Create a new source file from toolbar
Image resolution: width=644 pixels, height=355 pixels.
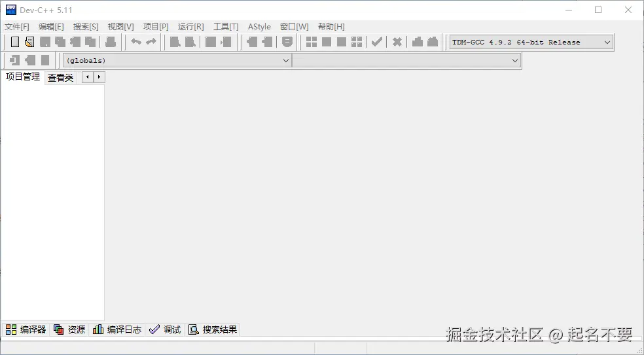click(x=15, y=42)
